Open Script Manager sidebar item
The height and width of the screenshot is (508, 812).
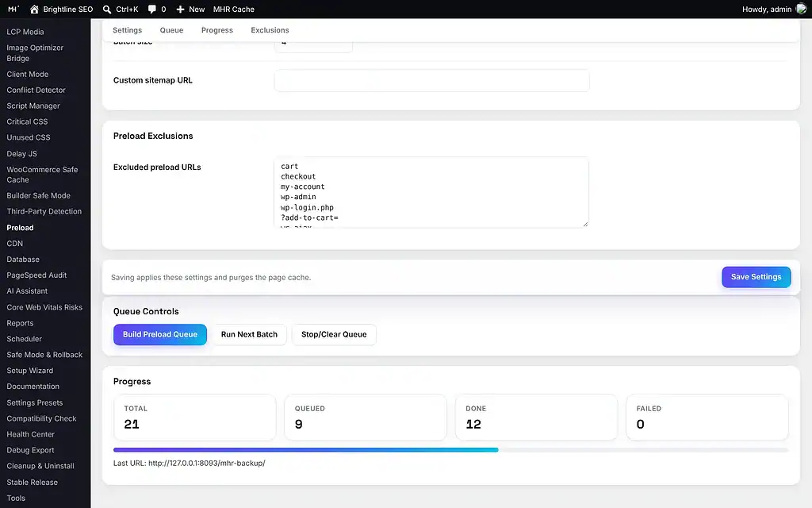(x=33, y=106)
